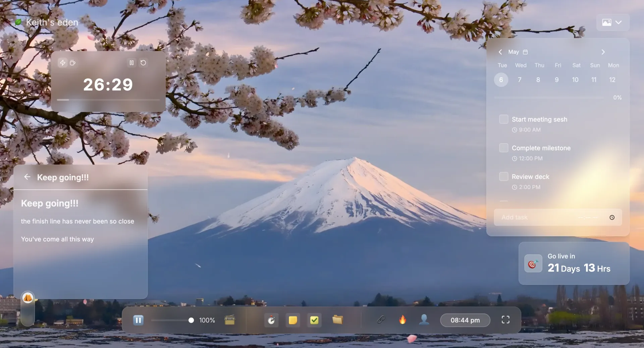The image size is (644, 348).
Task: Open the folder icon in the dock
Action: click(x=337, y=320)
